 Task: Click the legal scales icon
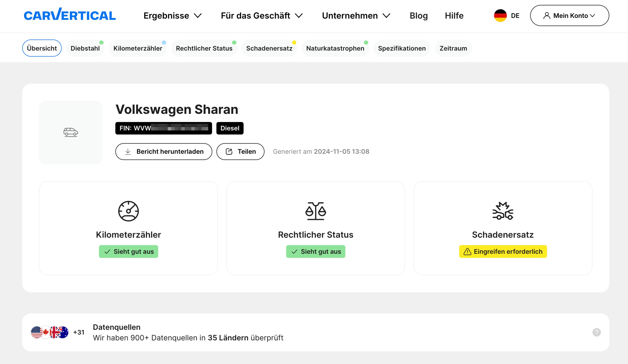[315, 211]
